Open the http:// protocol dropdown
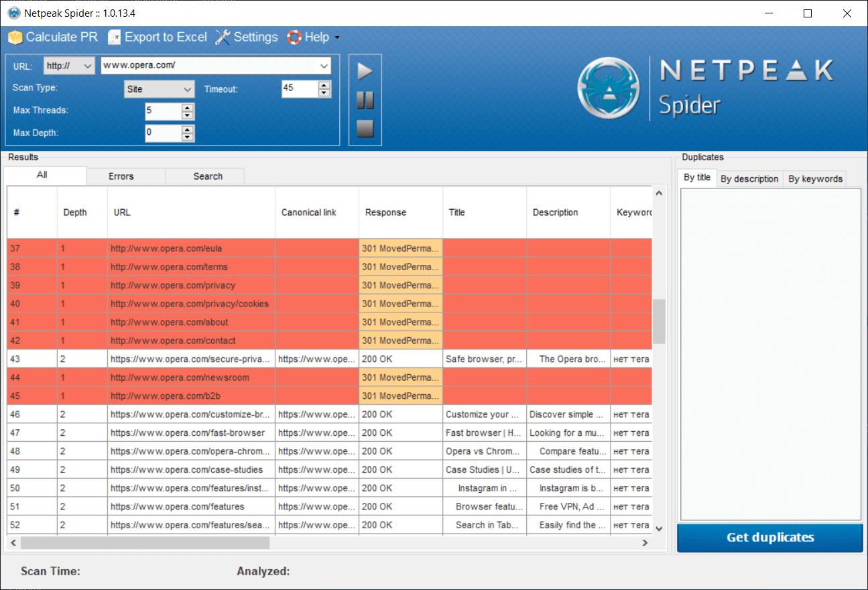This screenshot has height=590, width=868. pos(69,66)
